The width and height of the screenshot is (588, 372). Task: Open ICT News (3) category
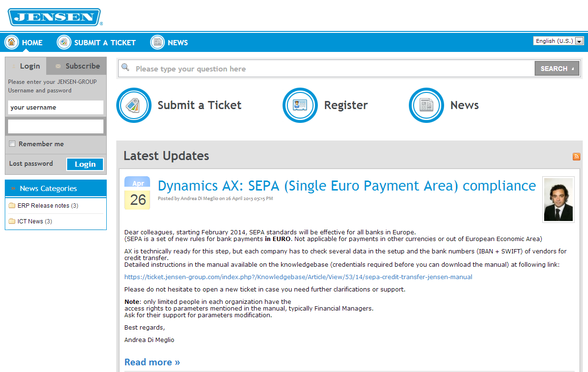[x=35, y=221]
